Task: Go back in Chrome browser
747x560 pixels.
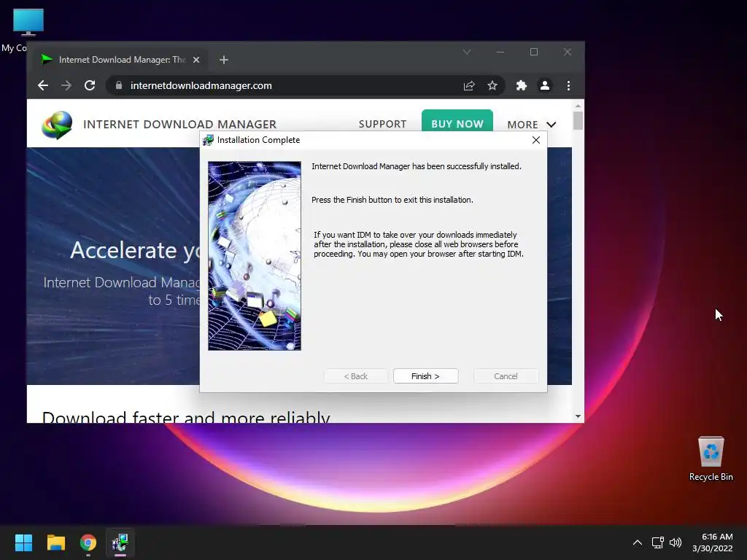Action: [43, 86]
